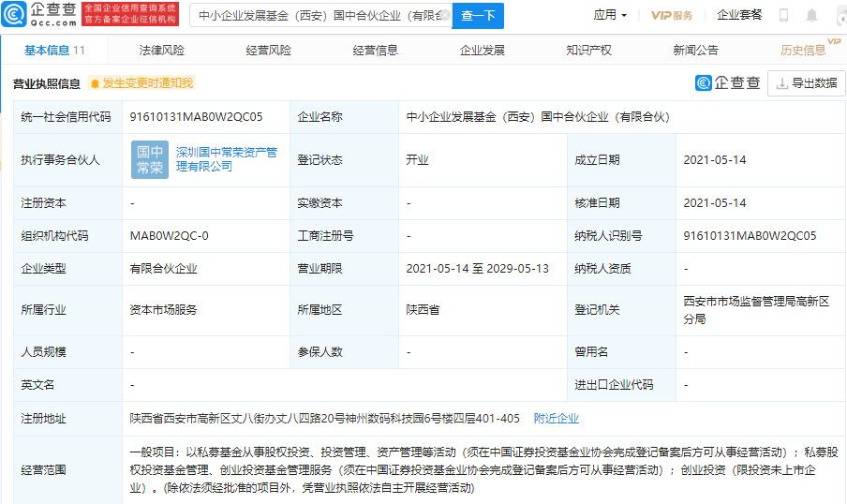This screenshot has width=847, height=504.
Task: Click the 查一下 search button
Action: click(478, 16)
